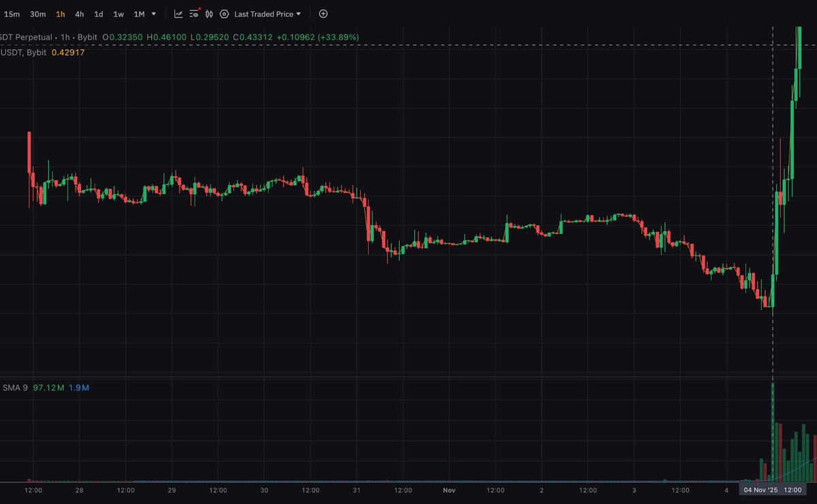This screenshot has height=504, width=817.
Task: Open Last Traded Price dropdown
Action: 267,14
